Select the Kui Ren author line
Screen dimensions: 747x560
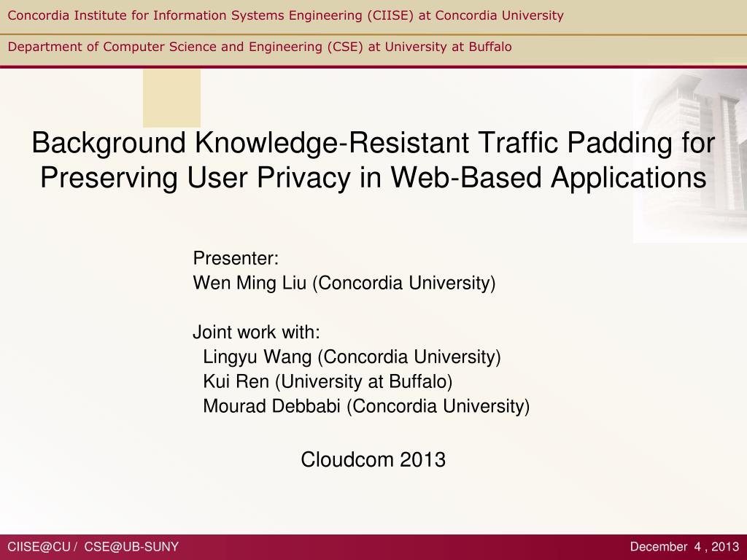[328, 382]
